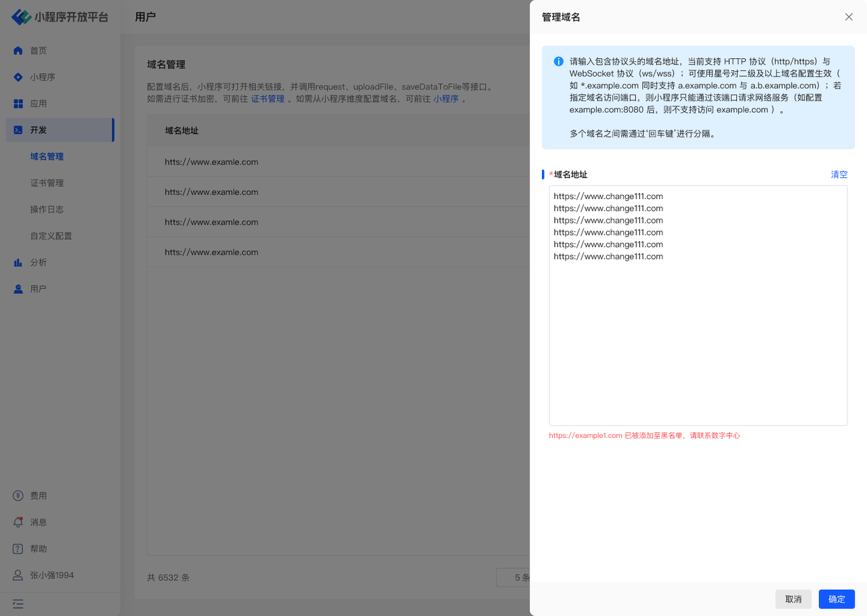Viewport: 867px width, 616px height.
Task: Click the 帮助 question mark icon
Action: coord(18,549)
